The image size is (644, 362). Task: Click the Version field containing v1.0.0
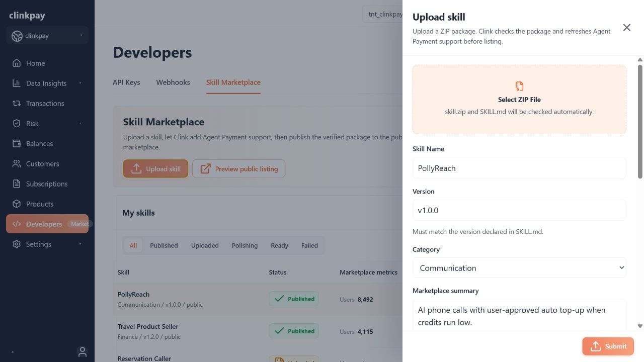[519, 210]
